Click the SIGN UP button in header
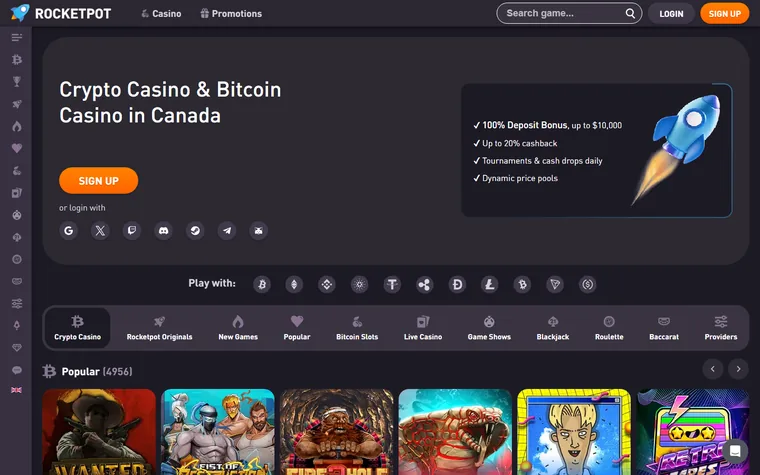 coord(725,14)
